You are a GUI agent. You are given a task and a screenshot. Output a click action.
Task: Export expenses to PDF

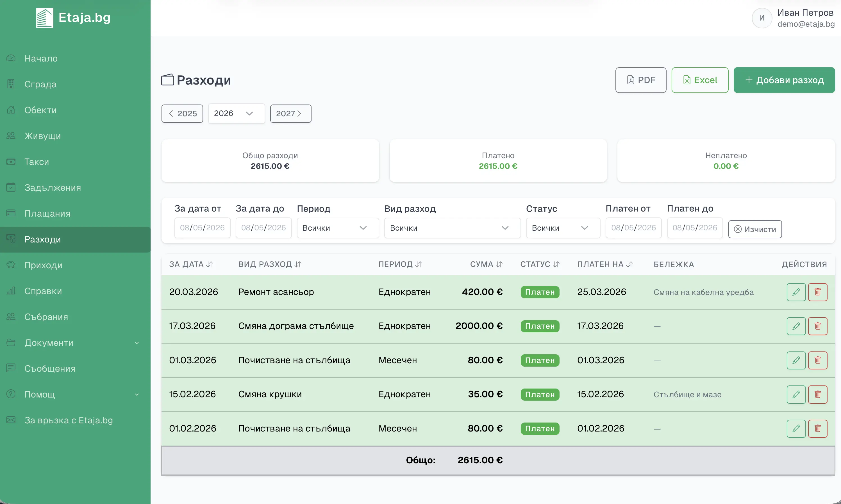pyautogui.click(x=640, y=80)
